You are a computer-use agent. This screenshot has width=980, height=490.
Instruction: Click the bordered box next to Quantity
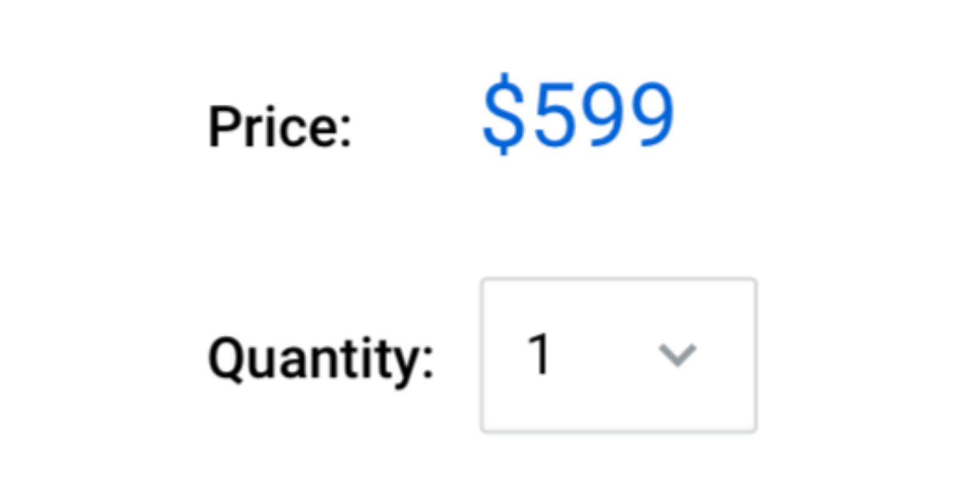(x=619, y=355)
